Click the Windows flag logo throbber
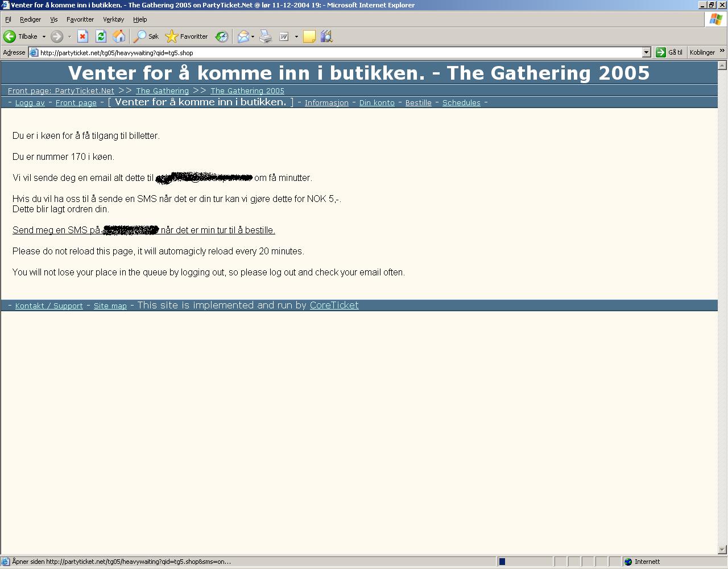Screen dimensions: 728x569 (715, 19)
